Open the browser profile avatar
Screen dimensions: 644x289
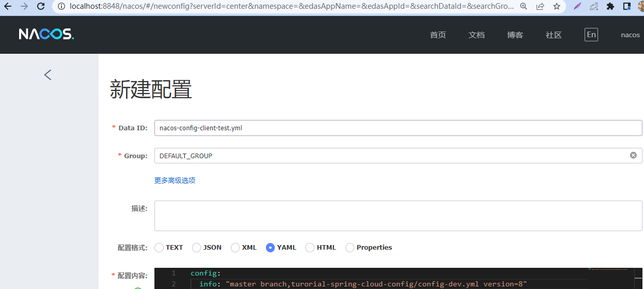(x=640, y=6)
